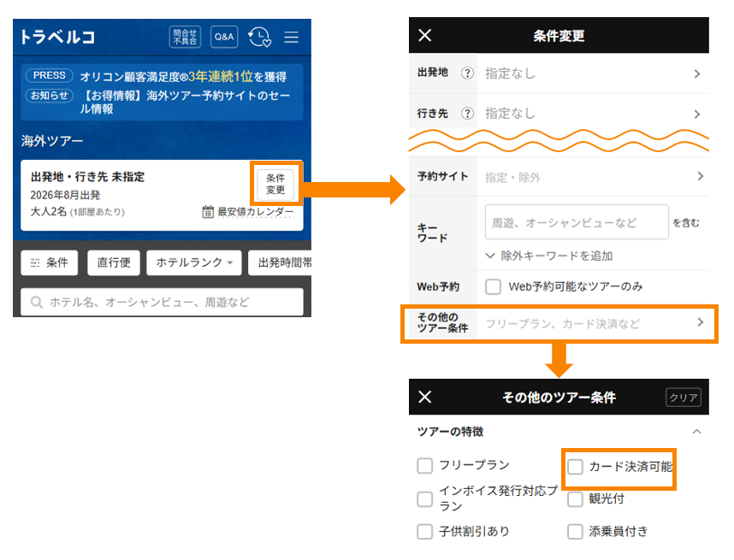Click the PRESS tag label
This screenshot has height=560, width=734.
(49, 75)
